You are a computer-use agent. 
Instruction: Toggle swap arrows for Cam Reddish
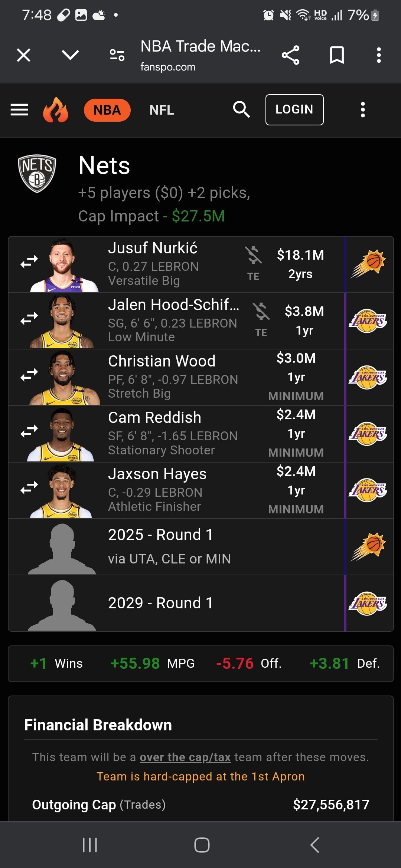coord(29,431)
